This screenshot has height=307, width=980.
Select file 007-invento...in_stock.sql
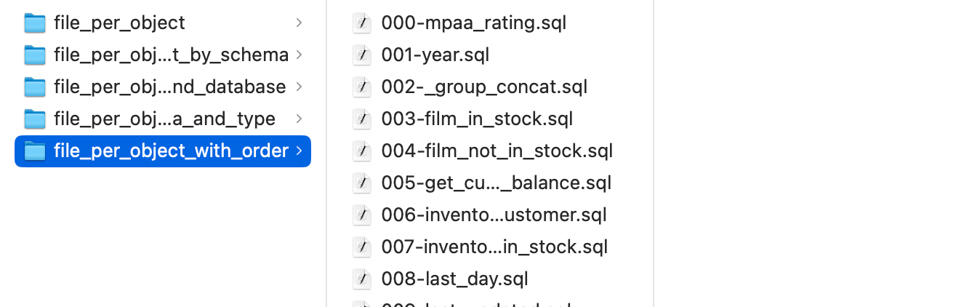494,247
